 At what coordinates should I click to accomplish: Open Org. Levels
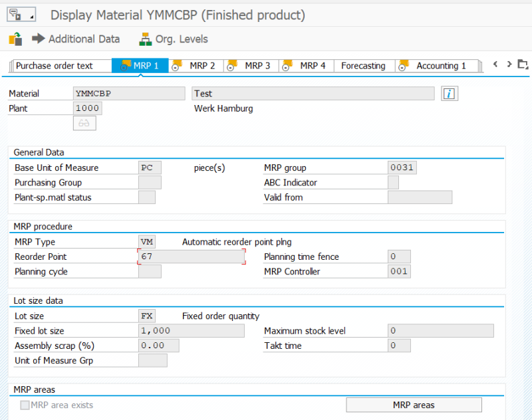click(174, 39)
